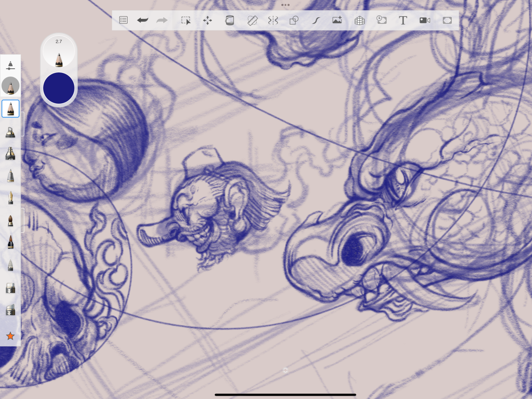Select the highlighted pencil brush
This screenshot has height=399, width=532.
pyautogui.click(x=10, y=109)
